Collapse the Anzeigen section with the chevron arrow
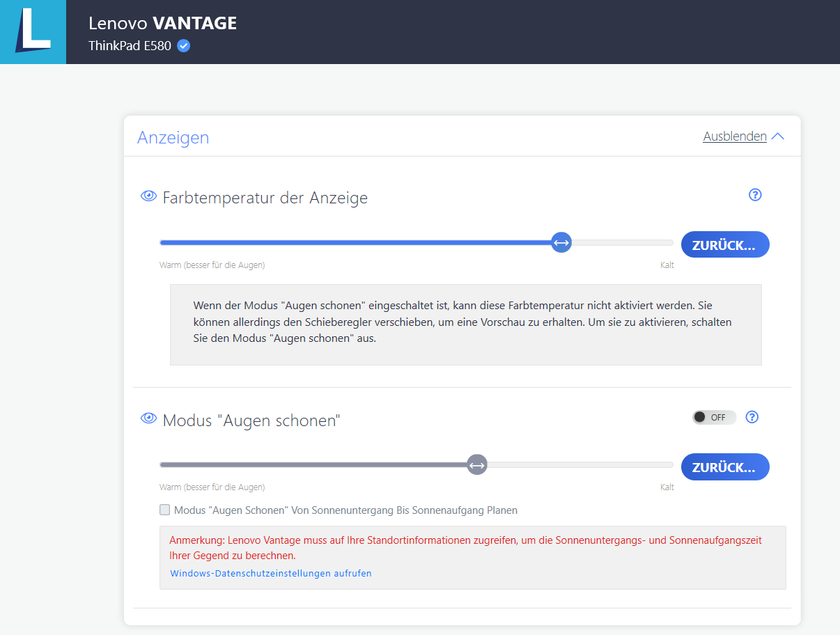The width and height of the screenshot is (840, 635). point(778,136)
